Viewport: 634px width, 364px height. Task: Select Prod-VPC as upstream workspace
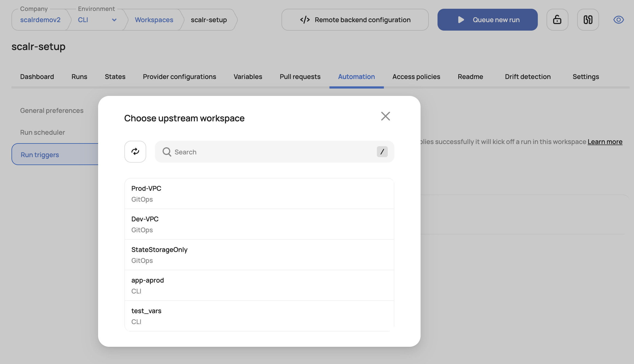pos(259,194)
